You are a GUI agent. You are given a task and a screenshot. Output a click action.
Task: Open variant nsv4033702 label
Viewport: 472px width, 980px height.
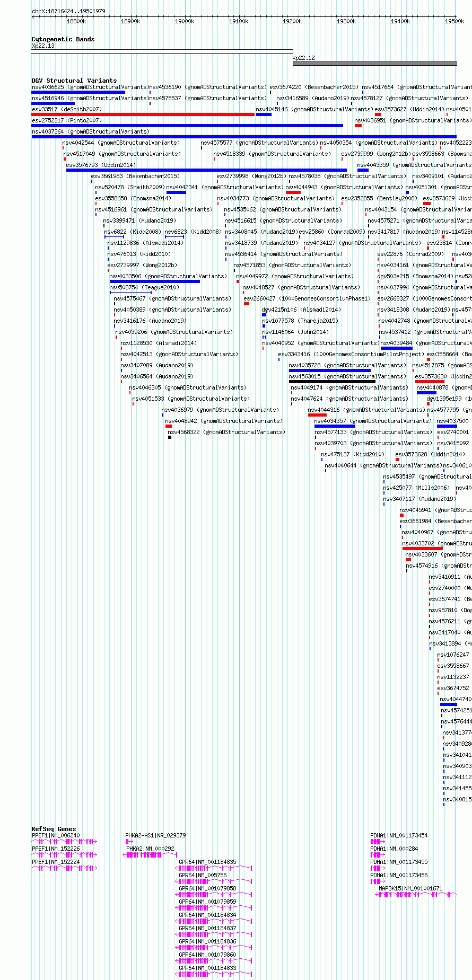(437, 543)
